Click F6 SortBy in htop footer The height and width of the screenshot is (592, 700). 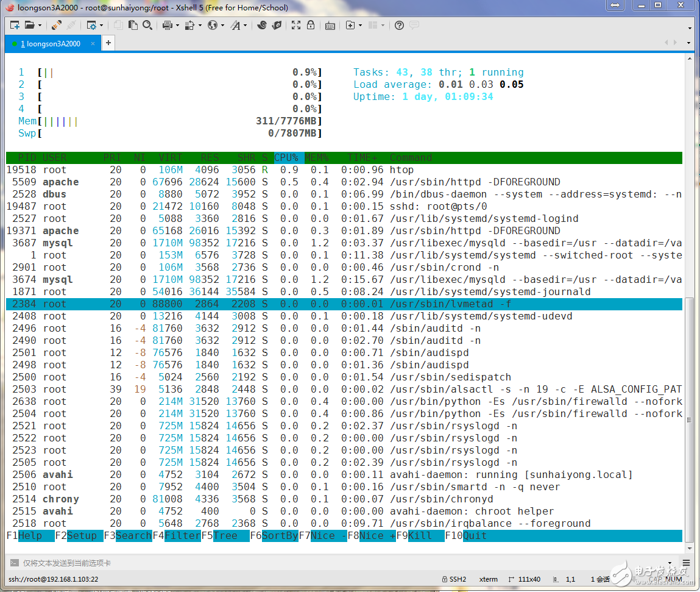click(280, 536)
